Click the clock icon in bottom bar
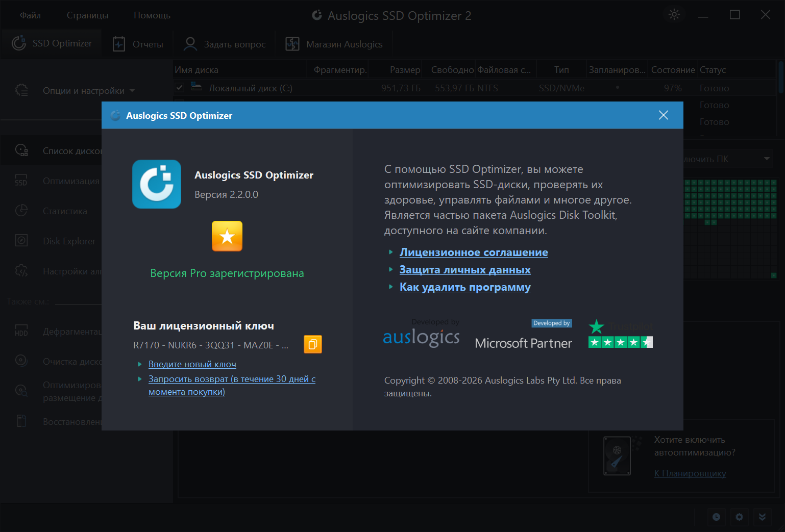Image resolution: width=785 pixels, height=532 pixels. (x=717, y=517)
